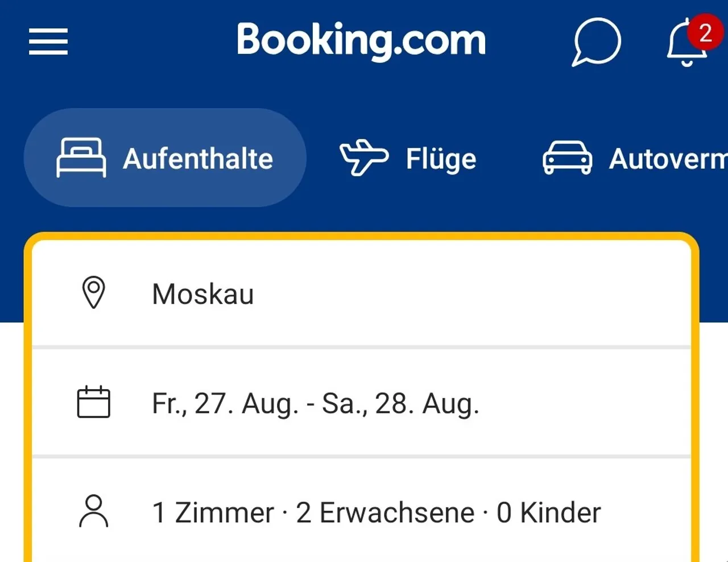
Task: Click the location pin icon beside Moskau
Action: coord(94,293)
